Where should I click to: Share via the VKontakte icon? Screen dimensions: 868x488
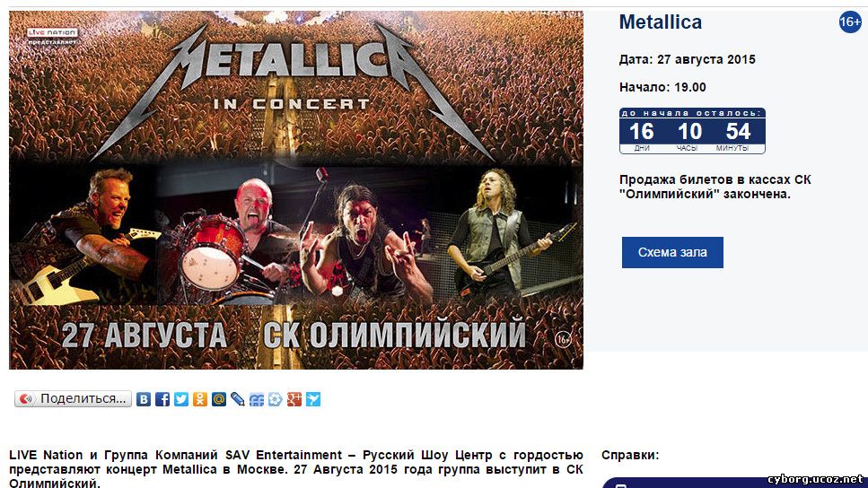(144, 399)
